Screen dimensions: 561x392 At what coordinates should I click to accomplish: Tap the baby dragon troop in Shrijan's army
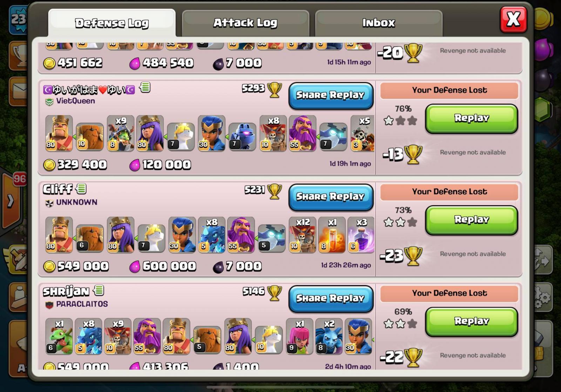pos(59,336)
